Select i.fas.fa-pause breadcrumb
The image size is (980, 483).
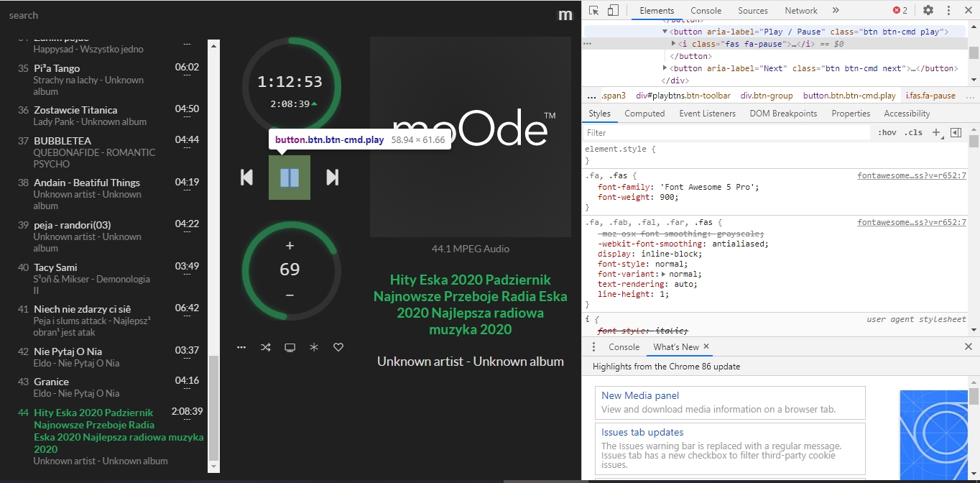click(930, 96)
